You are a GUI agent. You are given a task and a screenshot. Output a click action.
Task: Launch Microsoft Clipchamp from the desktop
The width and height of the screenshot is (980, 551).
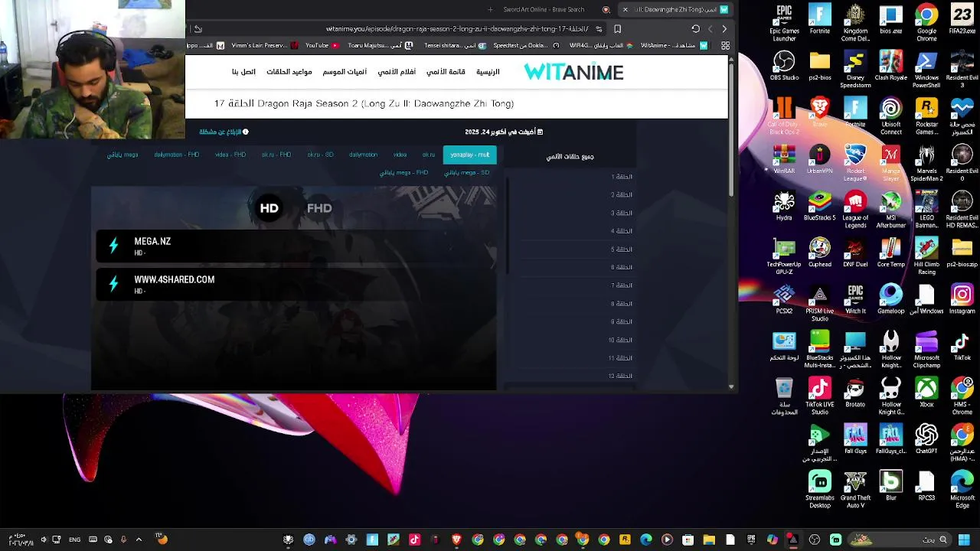pos(926,350)
